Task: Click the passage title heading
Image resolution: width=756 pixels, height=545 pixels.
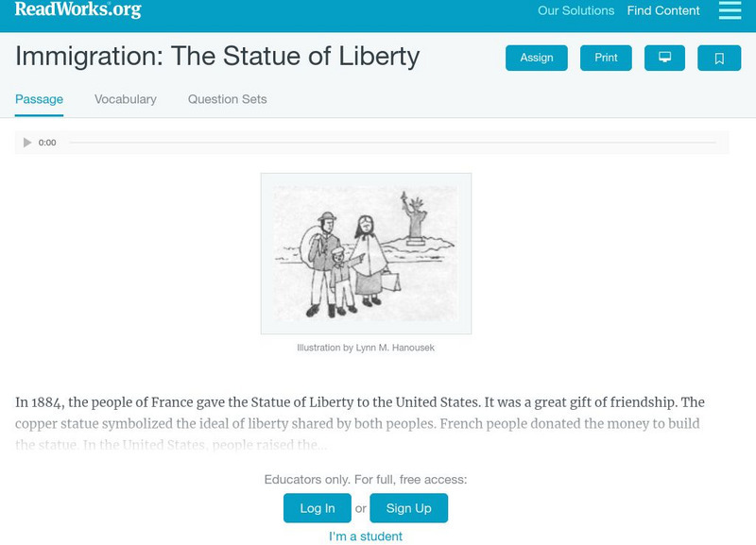Action: tap(217, 56)
